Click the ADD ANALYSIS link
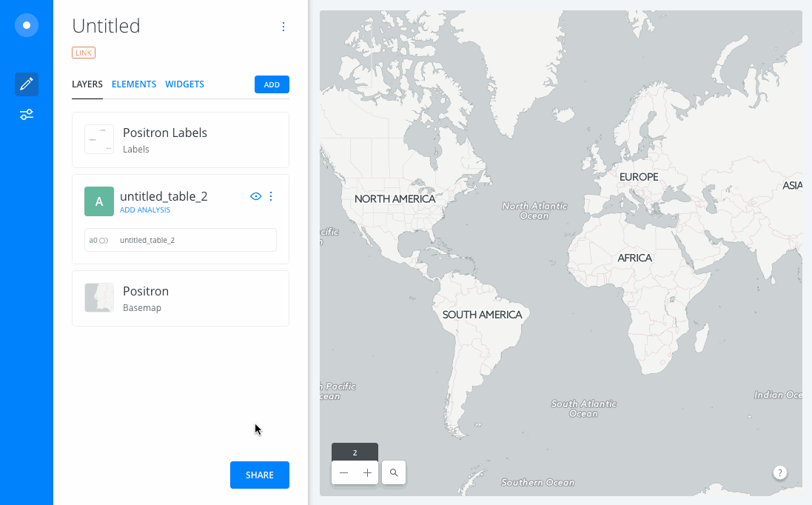Image resolution: width=812 pixels, height=505 pixels. [x=145, y=210]
